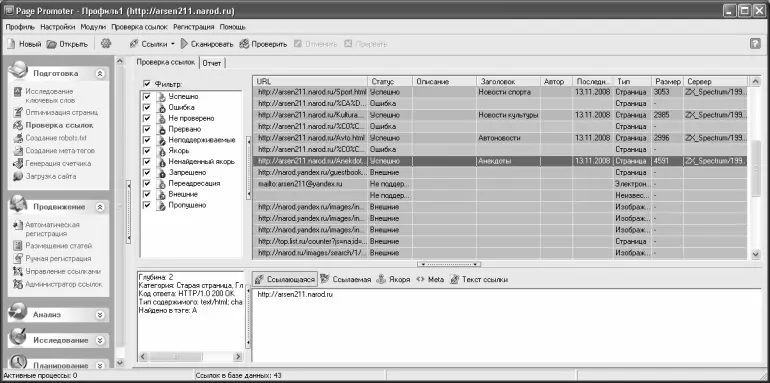This screenshot has width=770, height=383.
Task: Toggle the Якорь filter checkbox
Action: (x=146, y=151)
